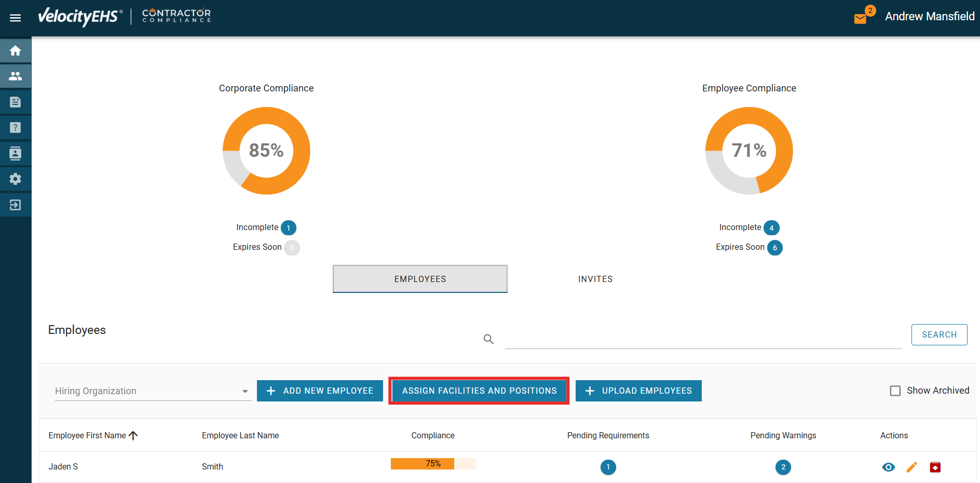Switch to the Invites tab
The image size is (980, 483).
(595, 279)
